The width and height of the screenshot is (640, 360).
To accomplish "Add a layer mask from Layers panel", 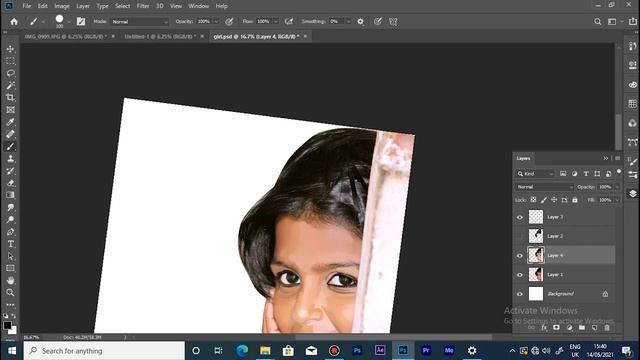I will click(556, 327).
